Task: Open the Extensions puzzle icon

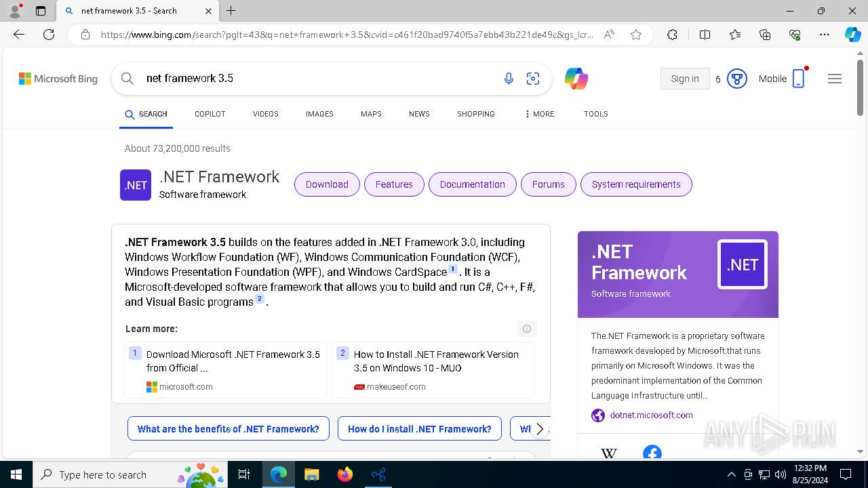Action: pos(672,35)
